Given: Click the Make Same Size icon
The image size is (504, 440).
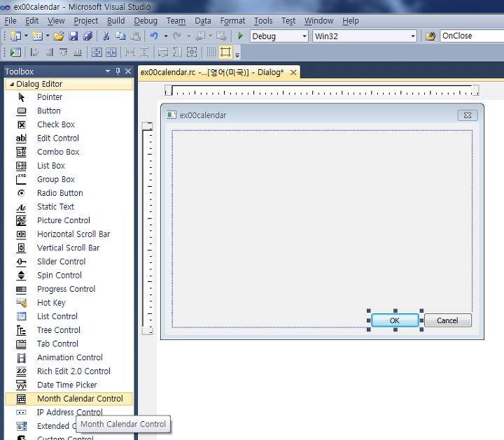Looking at the screenshot, I should tap(192, 52).
